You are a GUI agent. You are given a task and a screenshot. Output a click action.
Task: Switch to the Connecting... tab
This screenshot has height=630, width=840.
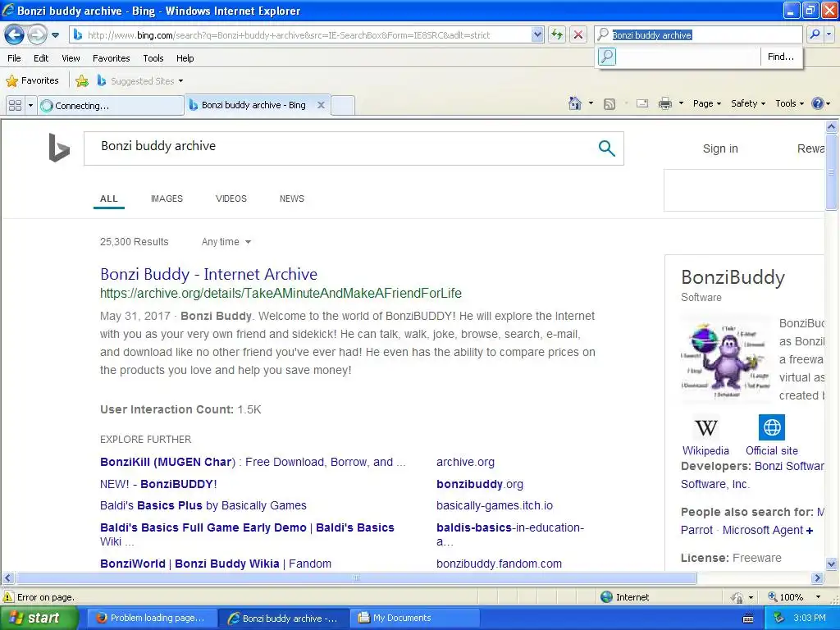coord(111,106)
